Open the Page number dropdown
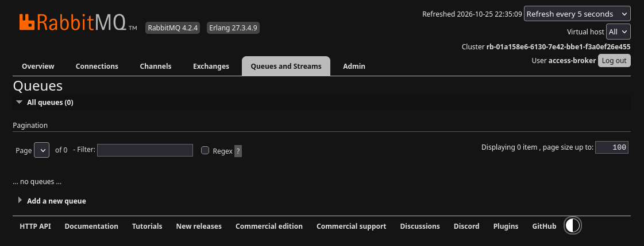This screenshot has height=246, width=644. 42,150
